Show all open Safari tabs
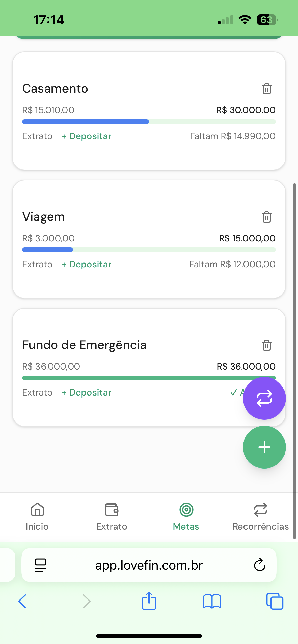Viewport: 298px width, 644px height. tap(275, 601)
